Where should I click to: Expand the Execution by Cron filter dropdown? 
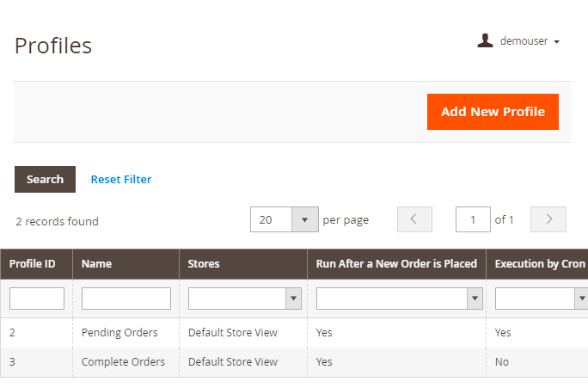click(x=580, y=299)
